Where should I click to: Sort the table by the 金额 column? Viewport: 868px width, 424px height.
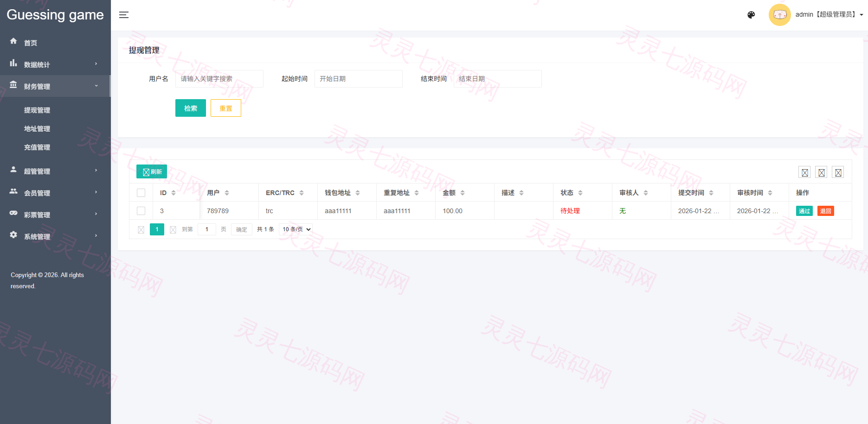[x=463, y=193]
